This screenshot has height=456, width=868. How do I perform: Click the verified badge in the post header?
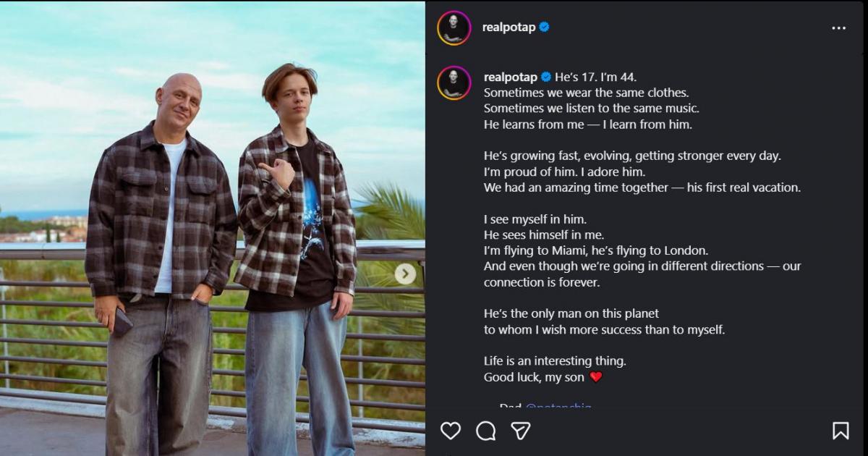(x=545, y=28)
